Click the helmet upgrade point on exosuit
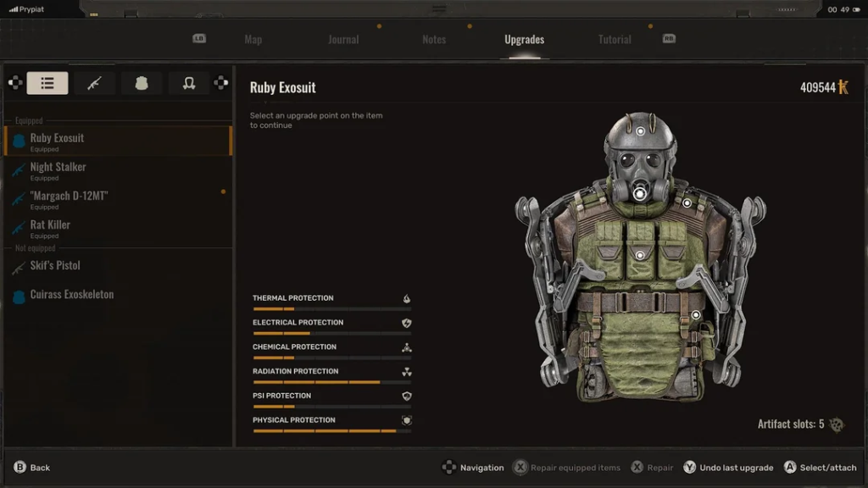The width and height of the screenshot is (868, 488). tap(640, 130)
